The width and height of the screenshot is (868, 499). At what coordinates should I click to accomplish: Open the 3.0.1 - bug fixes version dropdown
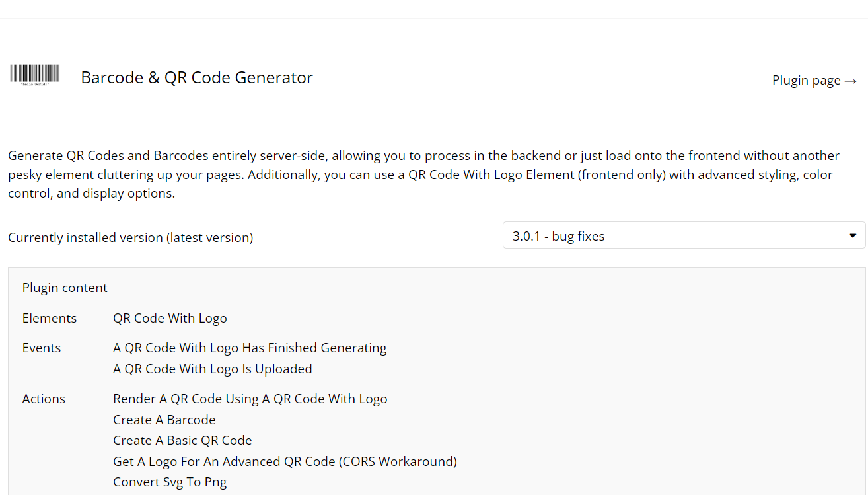tap(683, 236)
